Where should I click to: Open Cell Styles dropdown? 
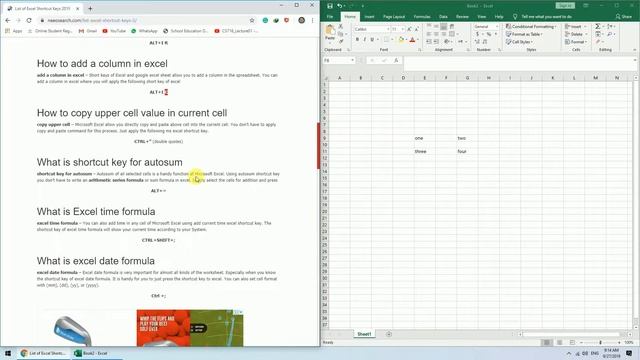[x=519, y=42]
